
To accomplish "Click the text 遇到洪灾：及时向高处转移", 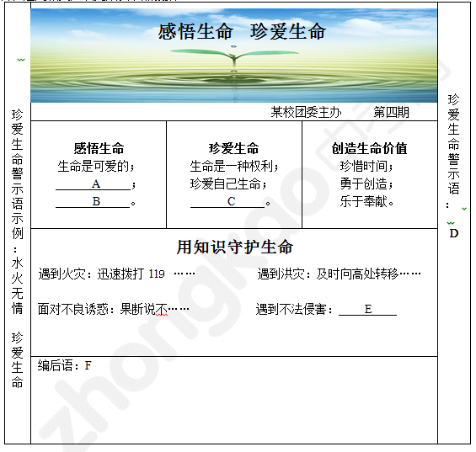I will click(328, 274).
